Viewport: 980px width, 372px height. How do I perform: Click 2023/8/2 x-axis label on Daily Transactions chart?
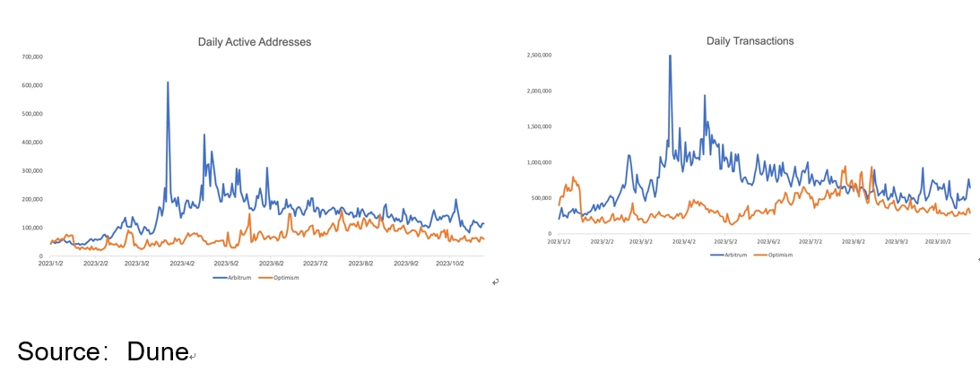point(854,241)
